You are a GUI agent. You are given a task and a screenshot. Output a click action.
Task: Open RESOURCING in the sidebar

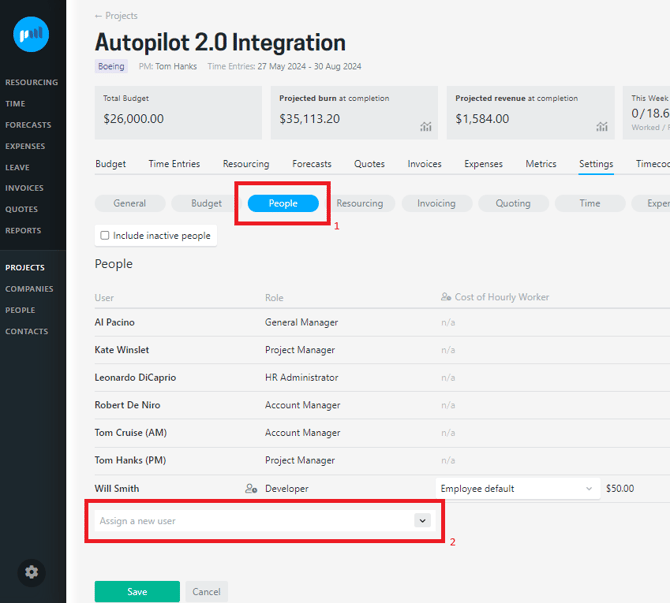point(31,82)
